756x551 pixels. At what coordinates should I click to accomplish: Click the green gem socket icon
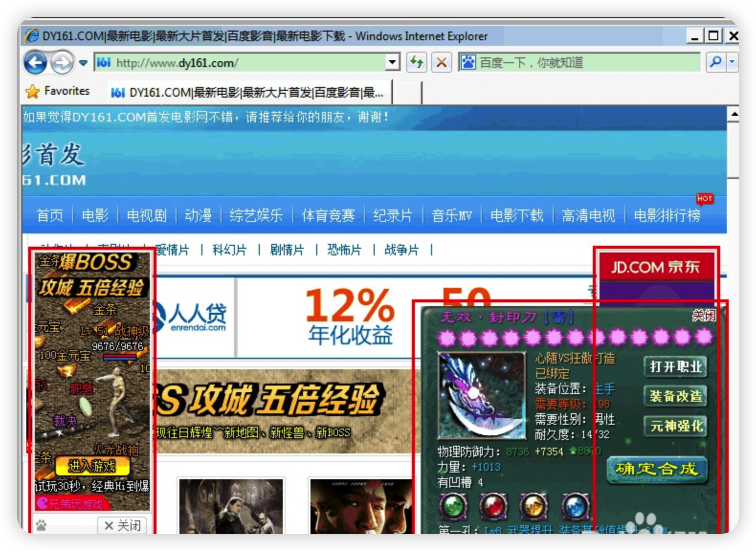453,506
